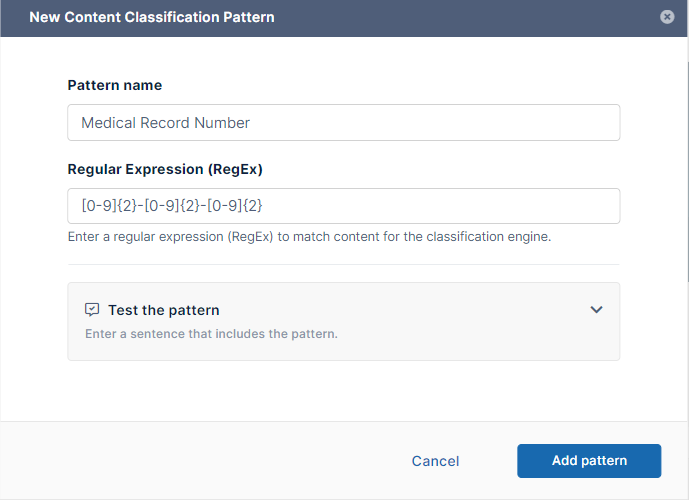Viewport: 689px width, 500px height.
Task: Click the Add pattern button
Action: tap(589, 461)
